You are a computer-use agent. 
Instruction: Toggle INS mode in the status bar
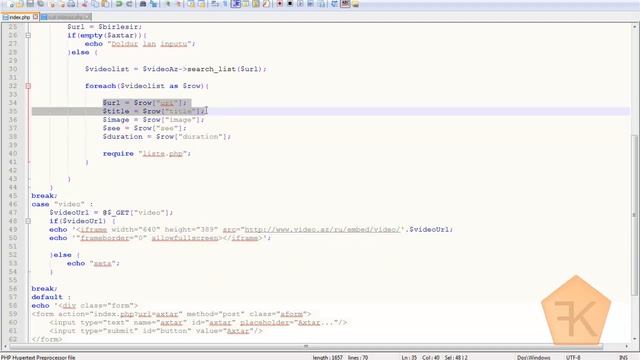point(623,357)
